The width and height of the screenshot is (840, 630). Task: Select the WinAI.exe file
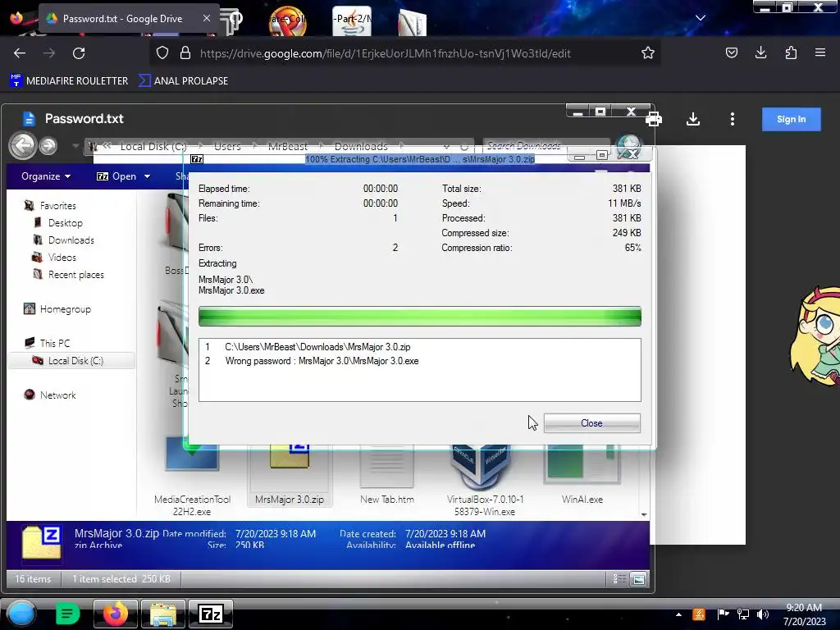582,474
